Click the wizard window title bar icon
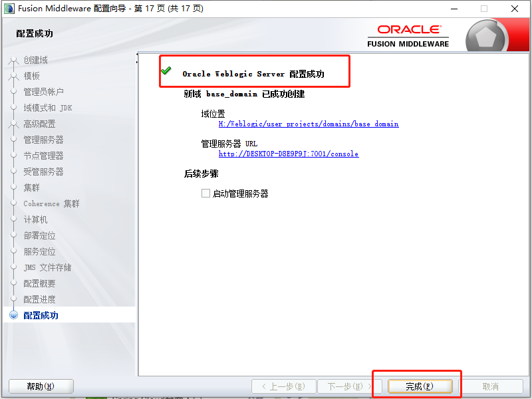The image size is (532, 399). point(9,9)
